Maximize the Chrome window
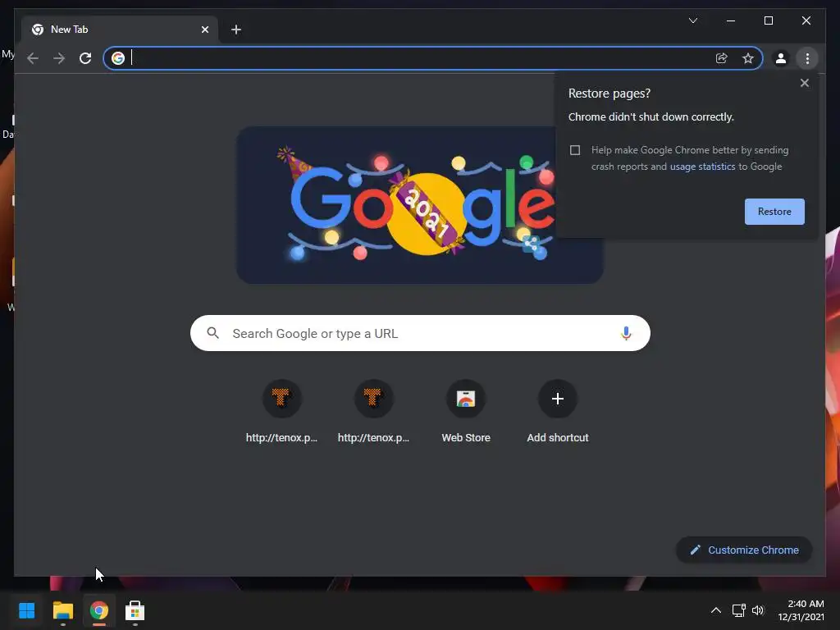Screen dimensions: 840x630 768,21
